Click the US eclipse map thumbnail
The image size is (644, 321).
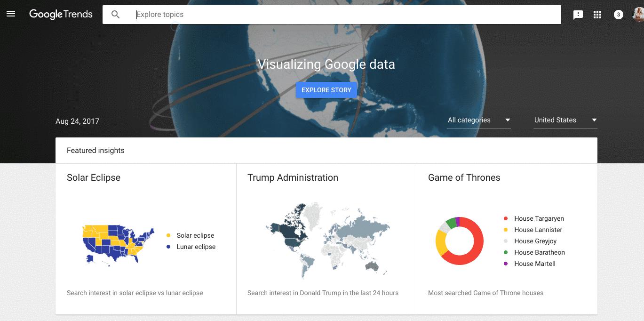tap(119, 245)
